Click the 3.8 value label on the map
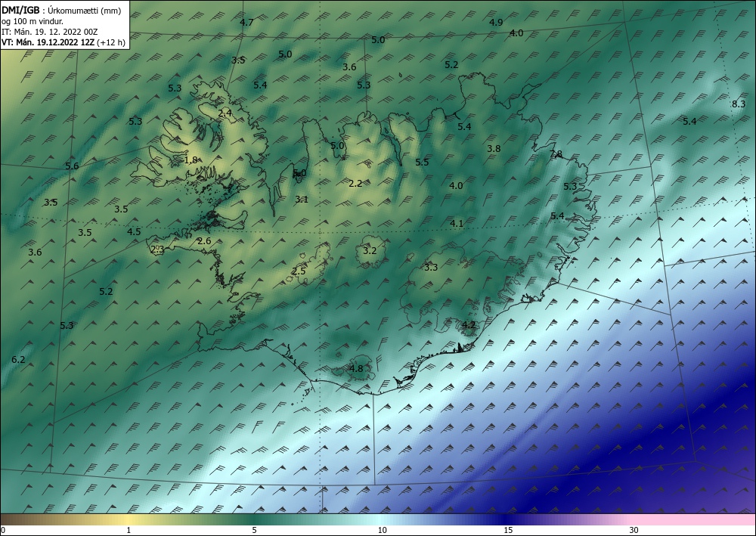The image size is (756, 536). click(x=494, y=148)
